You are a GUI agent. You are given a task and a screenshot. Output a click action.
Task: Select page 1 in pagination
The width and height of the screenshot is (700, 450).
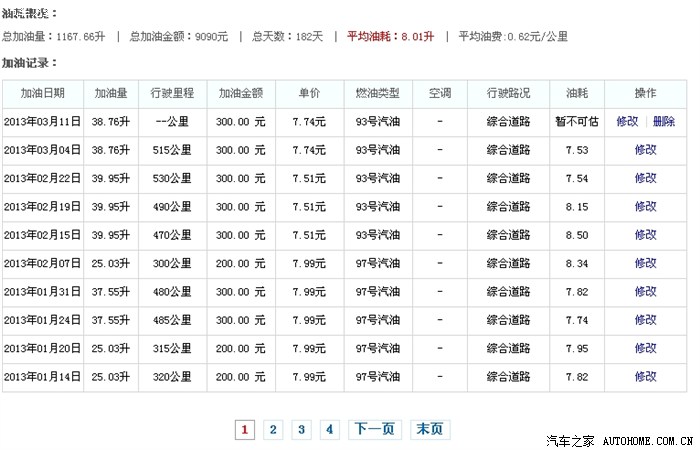[244, 429]
